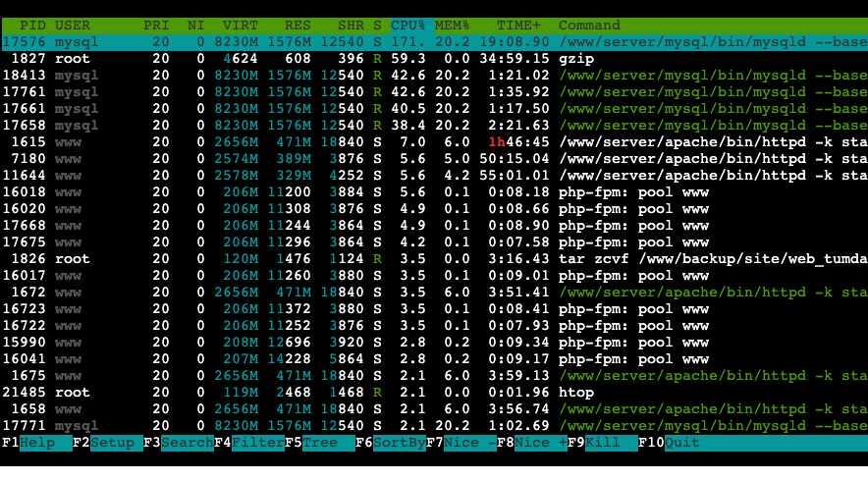This screenshot has height=481, width=868.
Task: Click the Command column header
Action: pos(589,26)
